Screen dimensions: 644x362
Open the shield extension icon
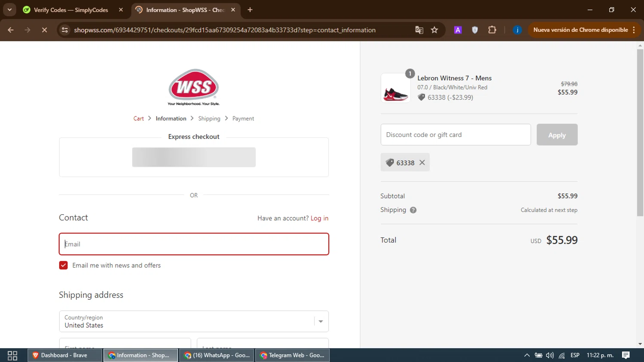coord(475,30)
